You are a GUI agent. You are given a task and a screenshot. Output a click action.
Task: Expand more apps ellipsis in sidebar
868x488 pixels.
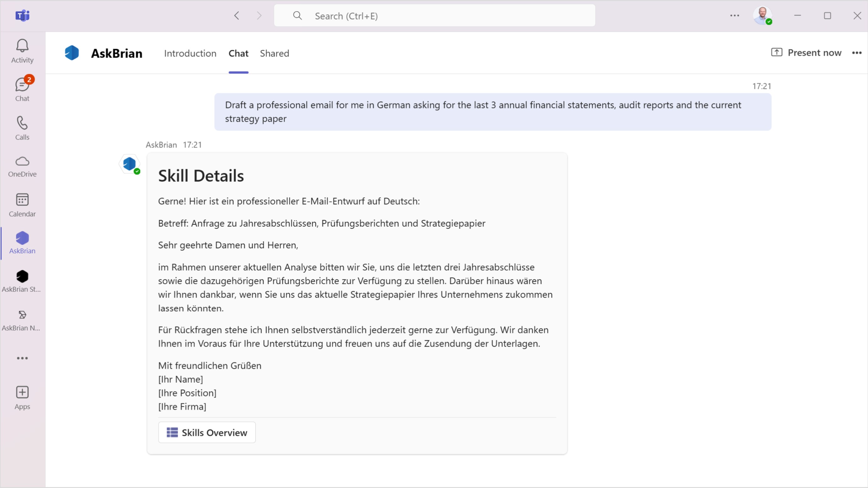(22, 358)
